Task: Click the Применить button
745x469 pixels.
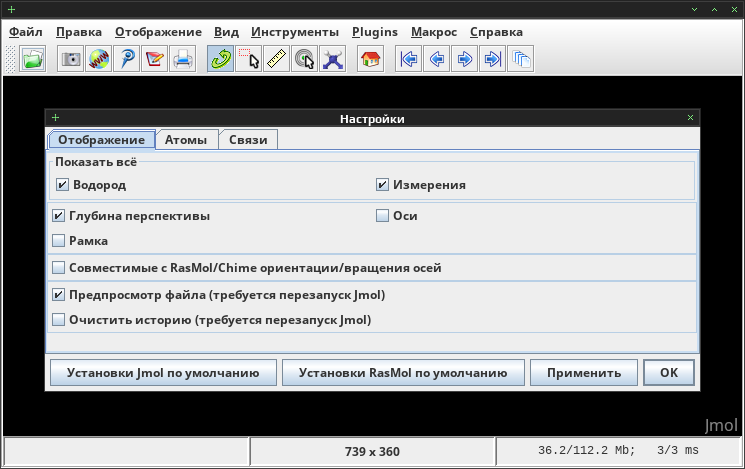Action: pos(584,373)
